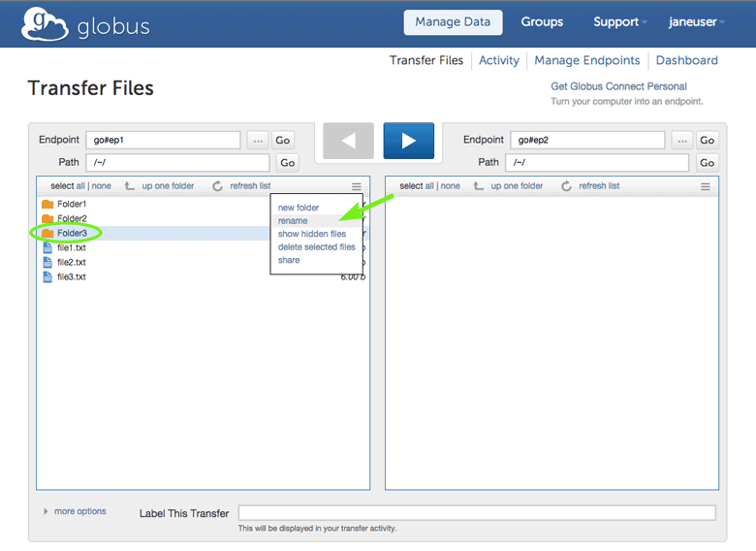
Task: Click the Folder2 folder icon
Action: pos(47,218)
